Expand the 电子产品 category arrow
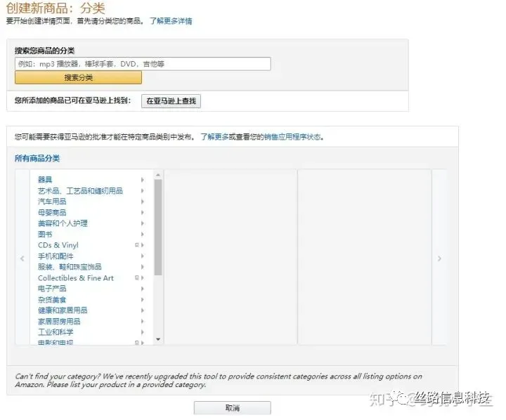Viewport: 506px width, 420px height. 142,289
